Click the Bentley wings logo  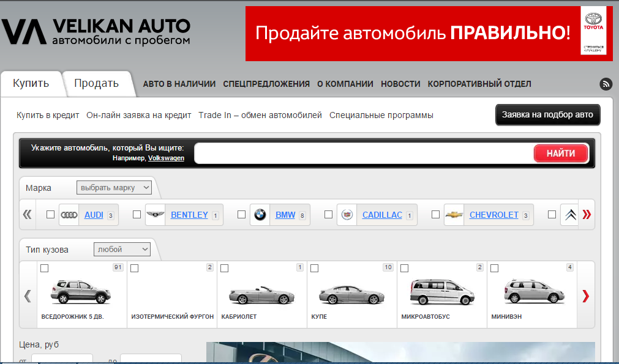(155, 215)
